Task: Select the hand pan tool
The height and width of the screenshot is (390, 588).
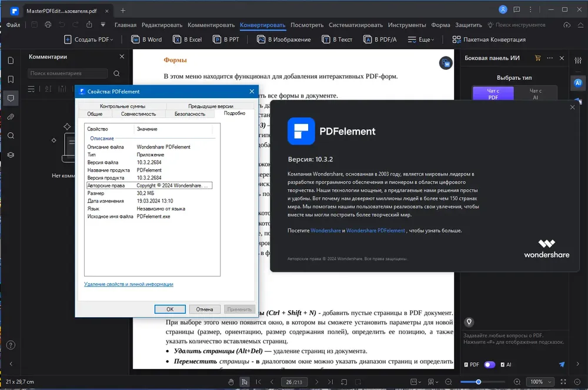Action: pos(231,382)
